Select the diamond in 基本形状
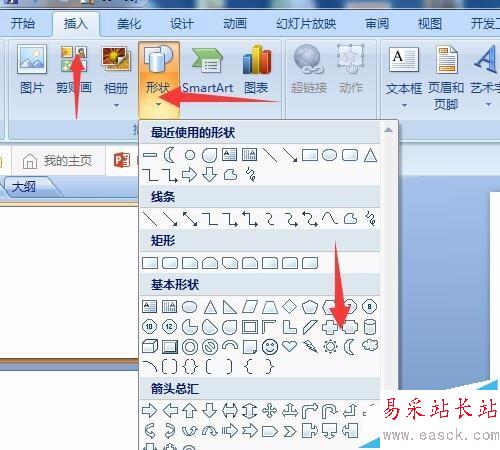Viewport: 500px width, 450px height. [289, 307]
